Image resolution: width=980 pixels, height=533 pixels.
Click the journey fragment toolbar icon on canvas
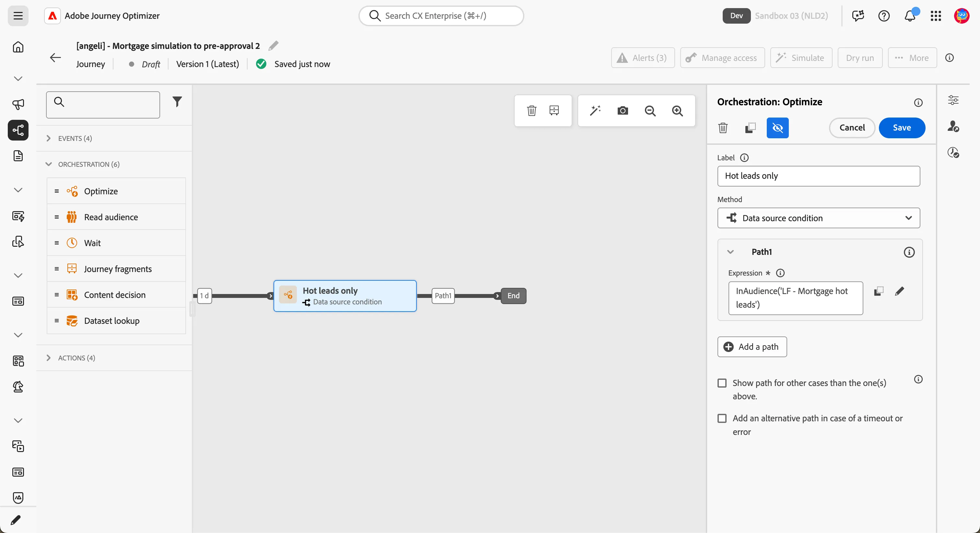tap(554, 111)
